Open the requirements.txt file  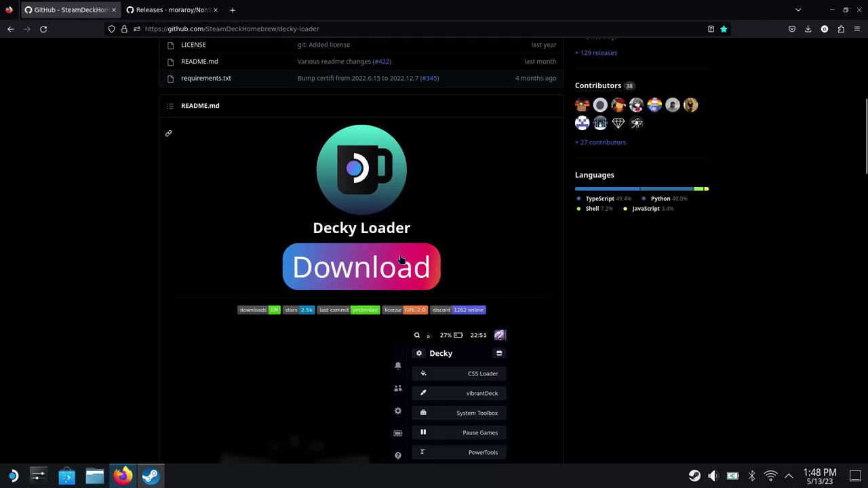pyautogui.click(x=206, y=78)
